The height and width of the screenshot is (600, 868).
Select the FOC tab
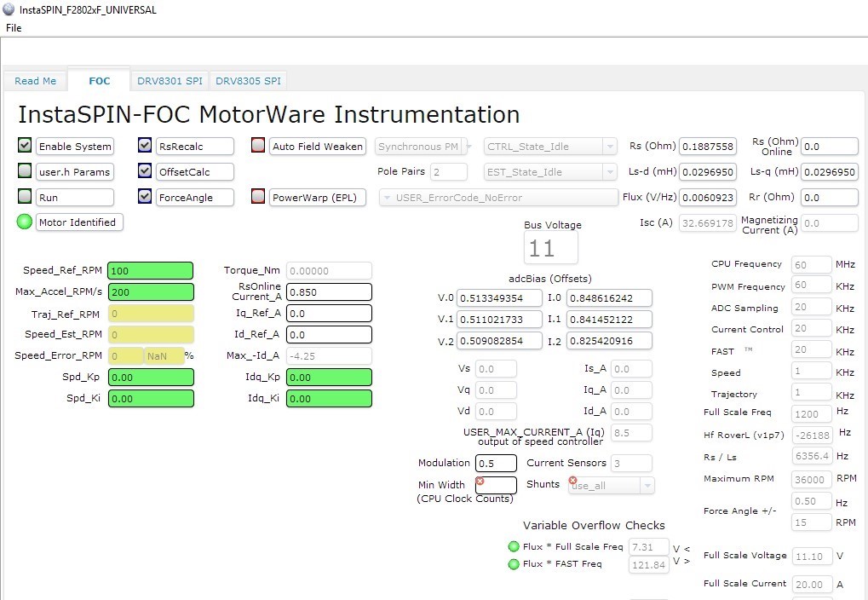coord(100,81)
